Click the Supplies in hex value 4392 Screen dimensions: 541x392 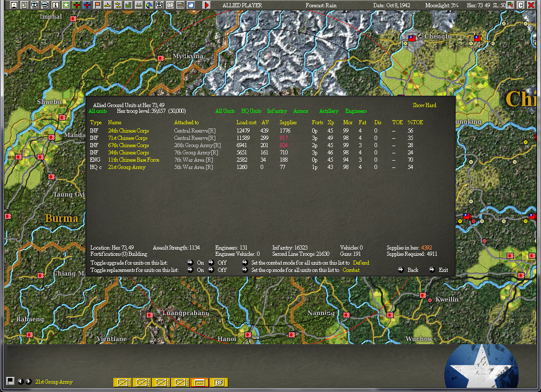tap(427, 247)
